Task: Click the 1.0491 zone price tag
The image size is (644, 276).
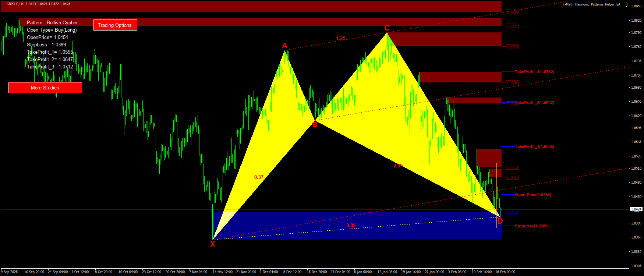Action: pos(512,177)
